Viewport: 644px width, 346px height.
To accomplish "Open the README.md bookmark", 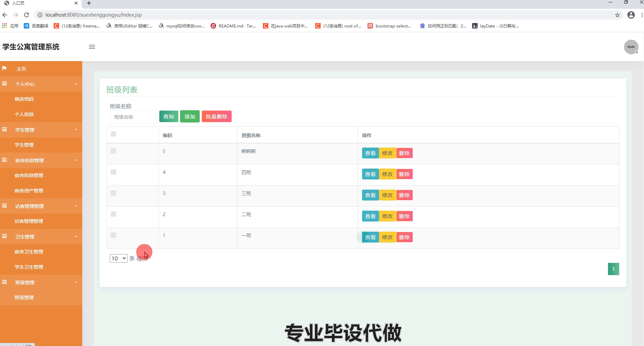I will point(233,26).
